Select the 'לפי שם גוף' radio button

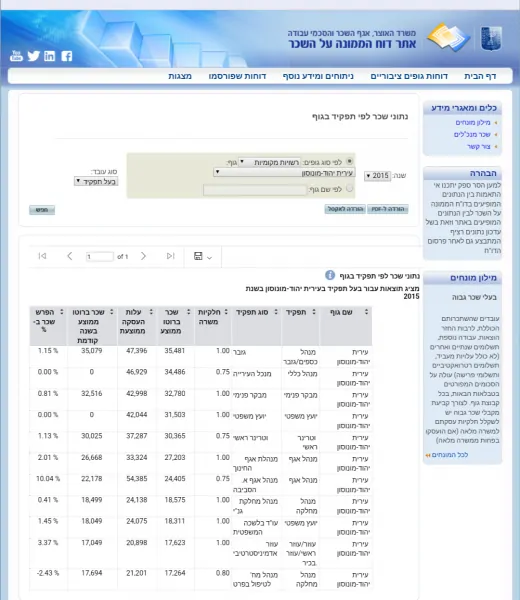349,188
